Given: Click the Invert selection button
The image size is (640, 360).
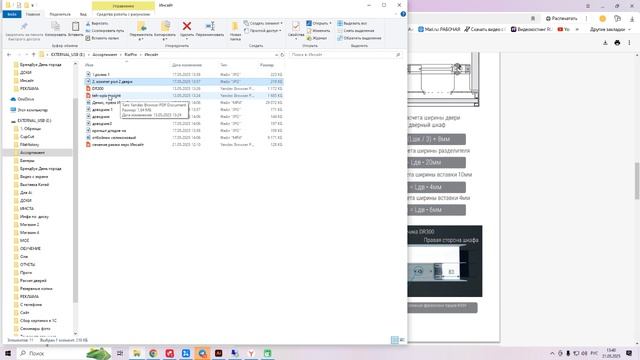Looking at the screenshot, I should [359, 38].
